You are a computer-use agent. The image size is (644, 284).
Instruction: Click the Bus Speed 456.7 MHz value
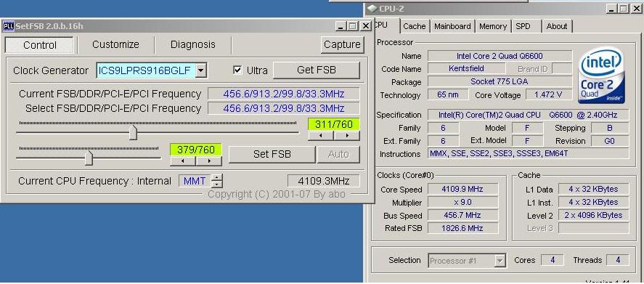pyautogui.click(x=463, y=215)
